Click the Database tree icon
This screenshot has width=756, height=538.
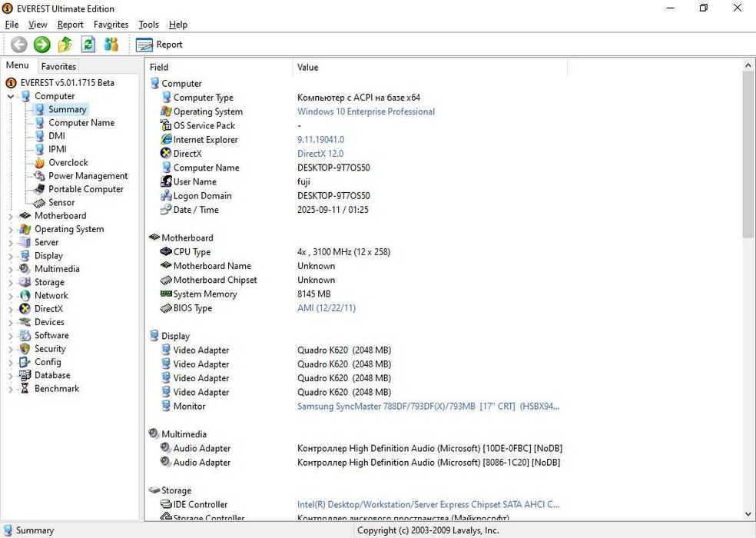25,375
